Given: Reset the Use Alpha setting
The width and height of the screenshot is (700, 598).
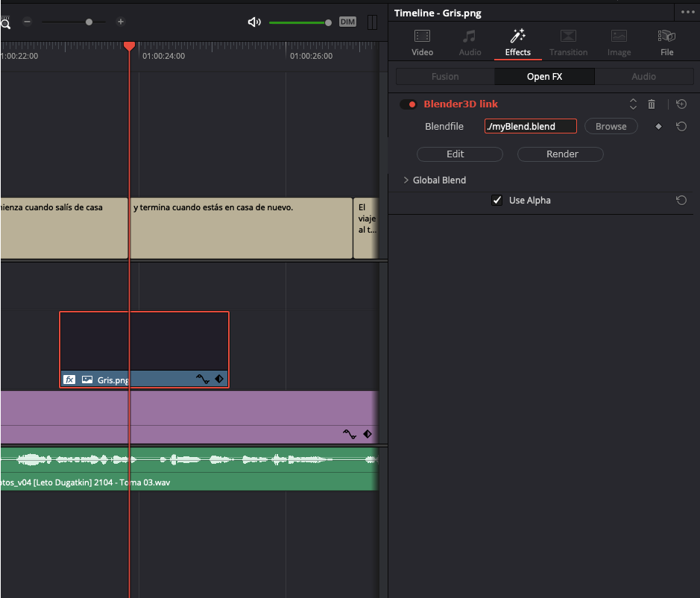Looking at the screenshot, I should [681, 200].
